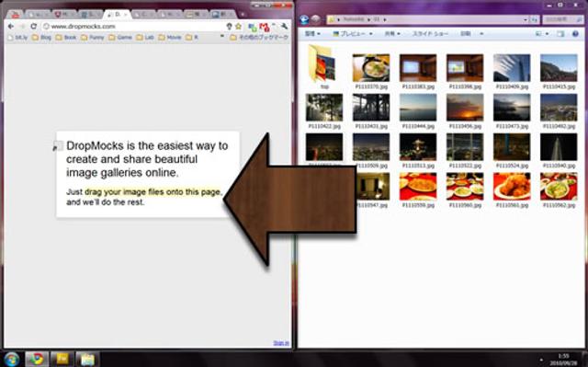Open Chrome's wrench settings menu
This screenshot has width=588, height=367.
pos(284,27)
